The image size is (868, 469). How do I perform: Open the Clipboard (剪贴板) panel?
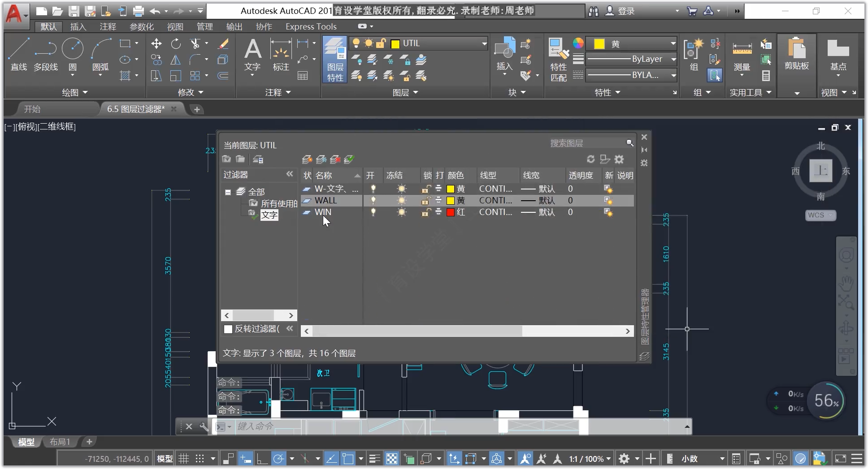coord(797,54)
